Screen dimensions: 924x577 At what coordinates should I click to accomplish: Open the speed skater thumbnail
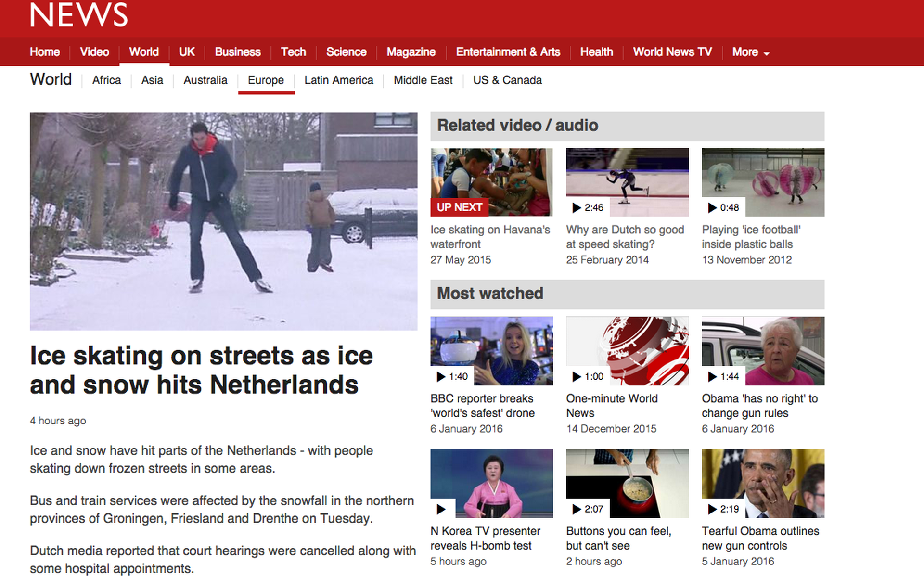(x=628, y=182)
